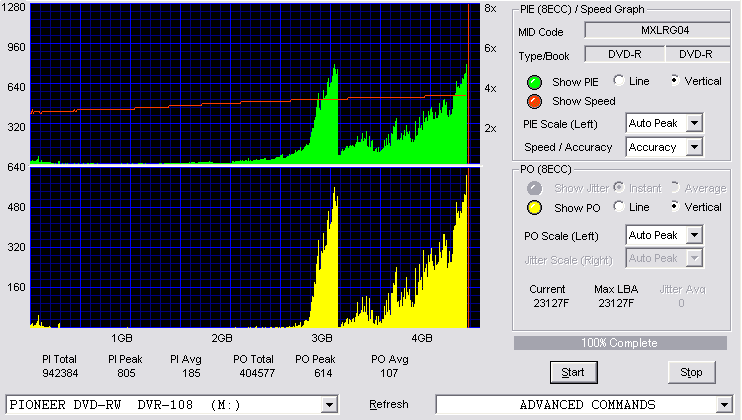Click the 1GB axis label
Image resolution: width=742 pixels, height=420 pixels.
(122, 338)
